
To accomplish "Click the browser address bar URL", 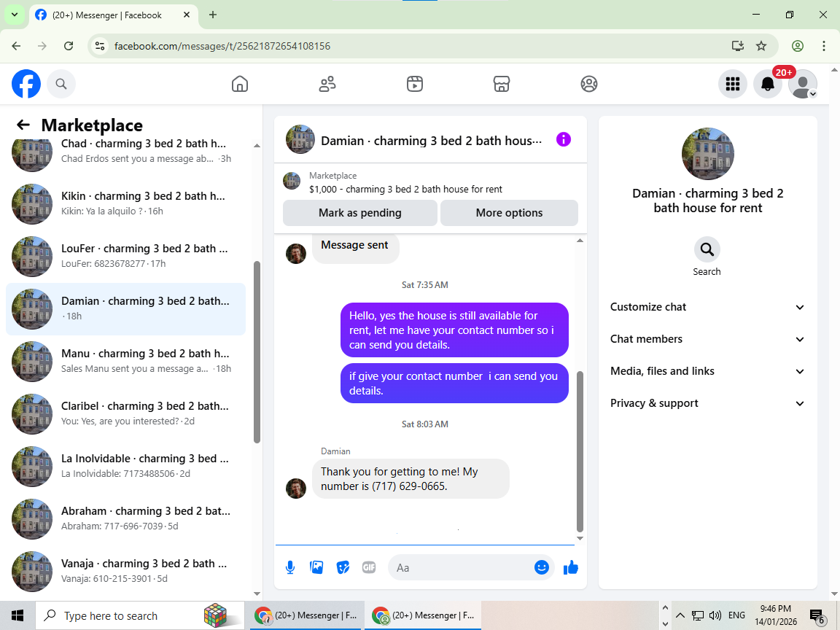I will click(x=222, y=46).
